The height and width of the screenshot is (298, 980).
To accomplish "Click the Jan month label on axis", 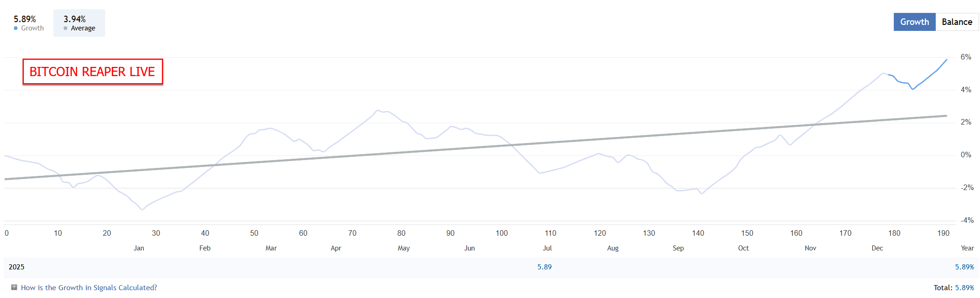I will (139, 248).
